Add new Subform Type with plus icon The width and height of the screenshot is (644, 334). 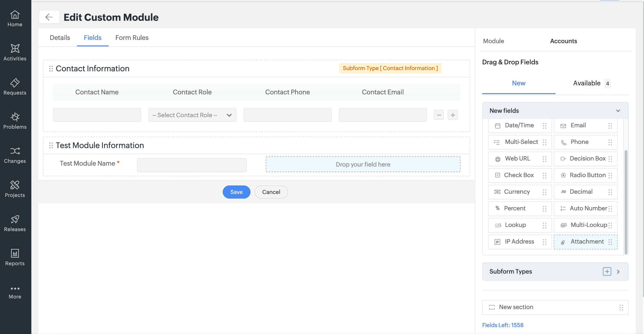pyautogui.click(x=607, y=271)
